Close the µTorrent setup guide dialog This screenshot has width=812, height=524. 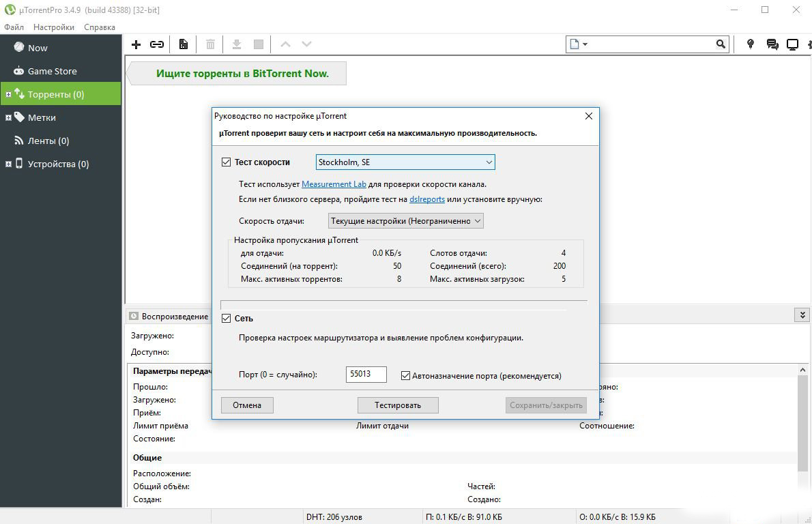point(589,116)
